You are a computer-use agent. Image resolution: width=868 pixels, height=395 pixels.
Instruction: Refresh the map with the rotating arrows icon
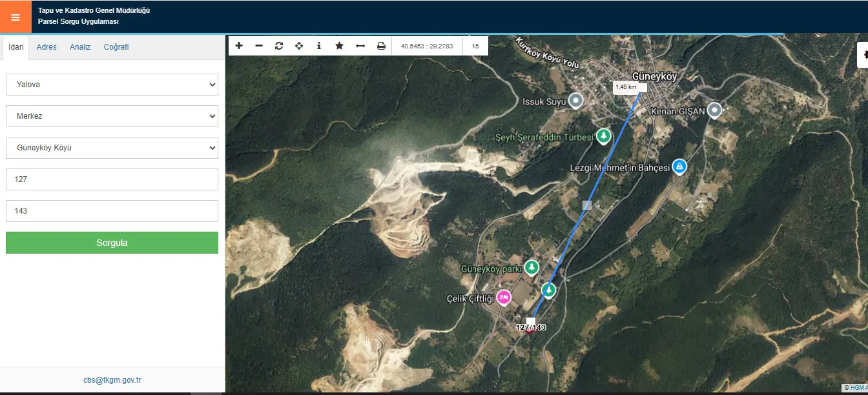pyautogui.click(x=279, y=46)
